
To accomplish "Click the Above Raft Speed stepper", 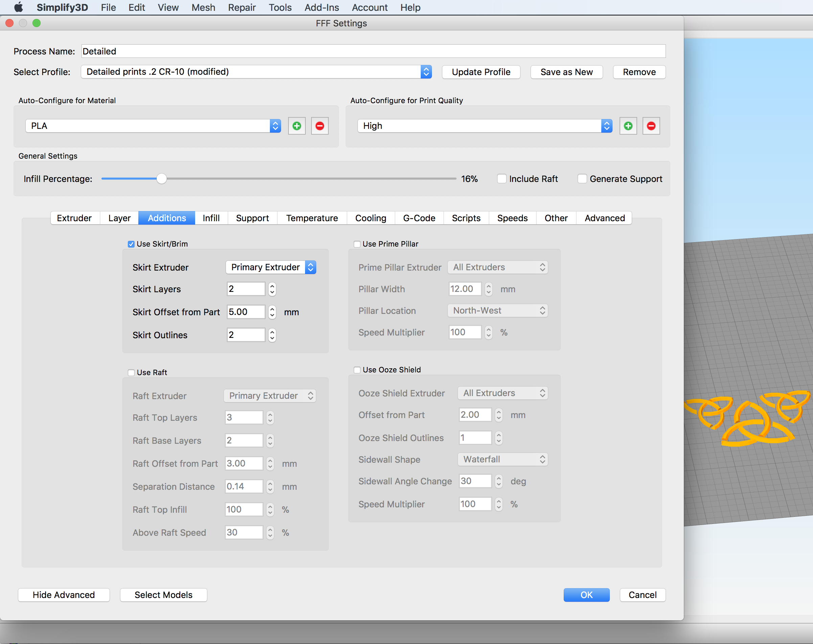I will (270, 533).
